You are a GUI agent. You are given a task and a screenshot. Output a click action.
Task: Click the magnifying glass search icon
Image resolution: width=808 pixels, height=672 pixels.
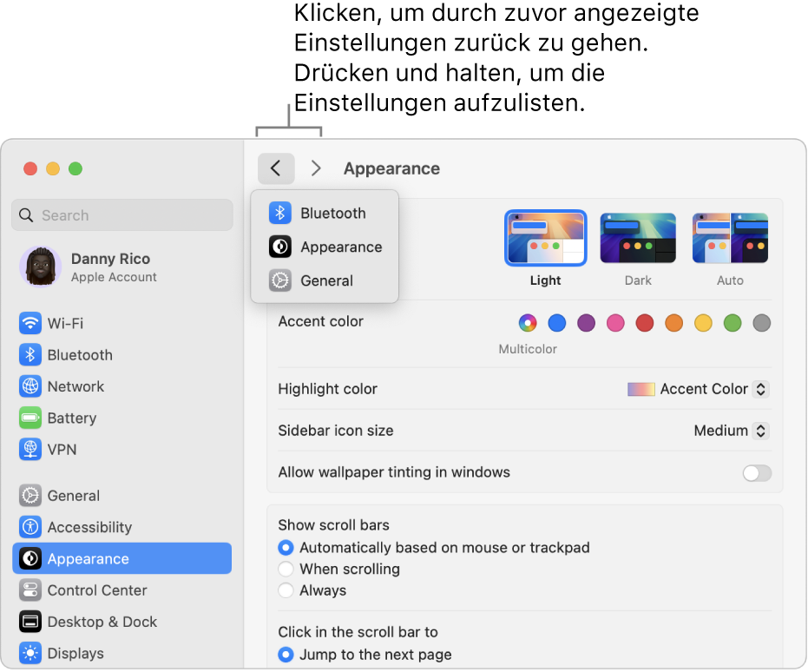coord(26,215)
